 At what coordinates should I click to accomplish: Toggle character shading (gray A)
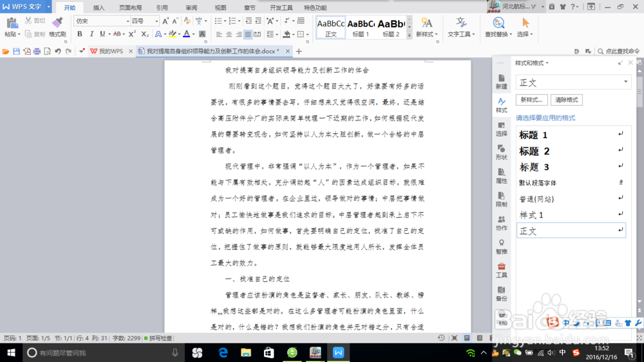(x=202, y=35)
